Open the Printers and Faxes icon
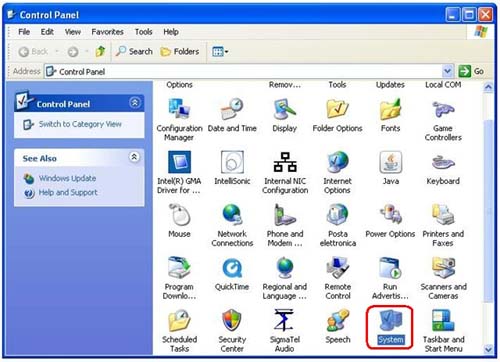The width and height of the screenshot is (500, 362). pos(443,215)
